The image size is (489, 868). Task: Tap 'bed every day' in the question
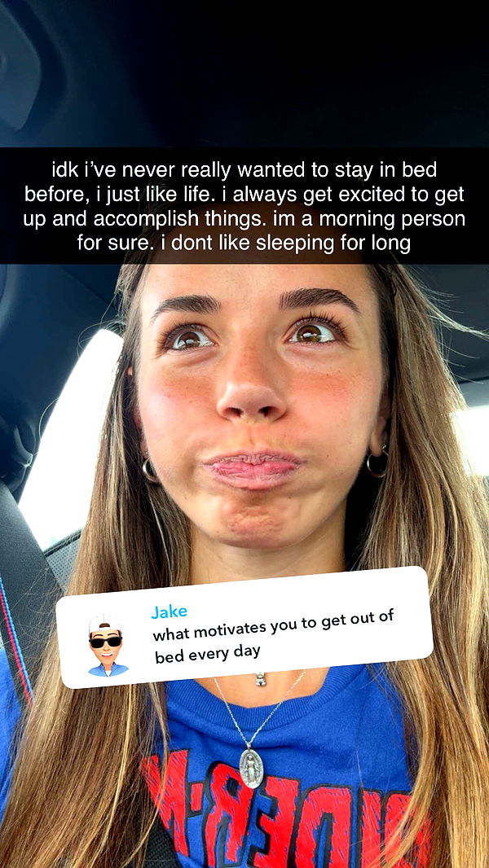point(208,655)
